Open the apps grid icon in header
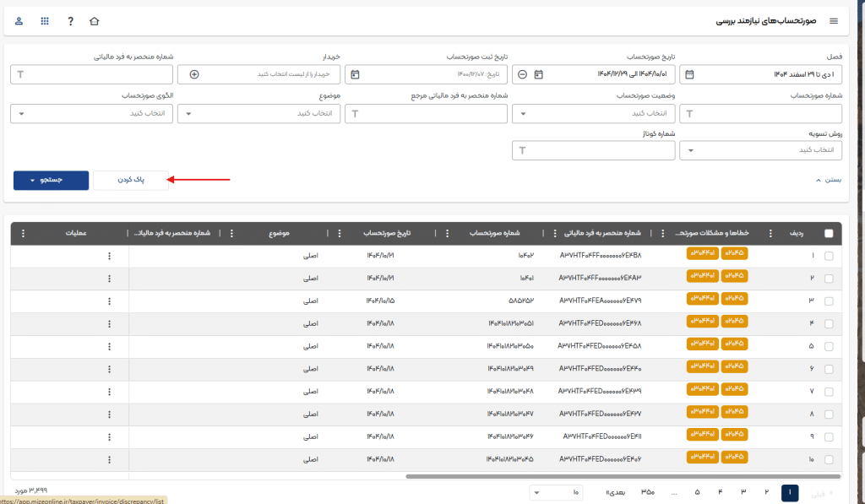The width and height of the screenshot is (865, 504). [45, 21]
